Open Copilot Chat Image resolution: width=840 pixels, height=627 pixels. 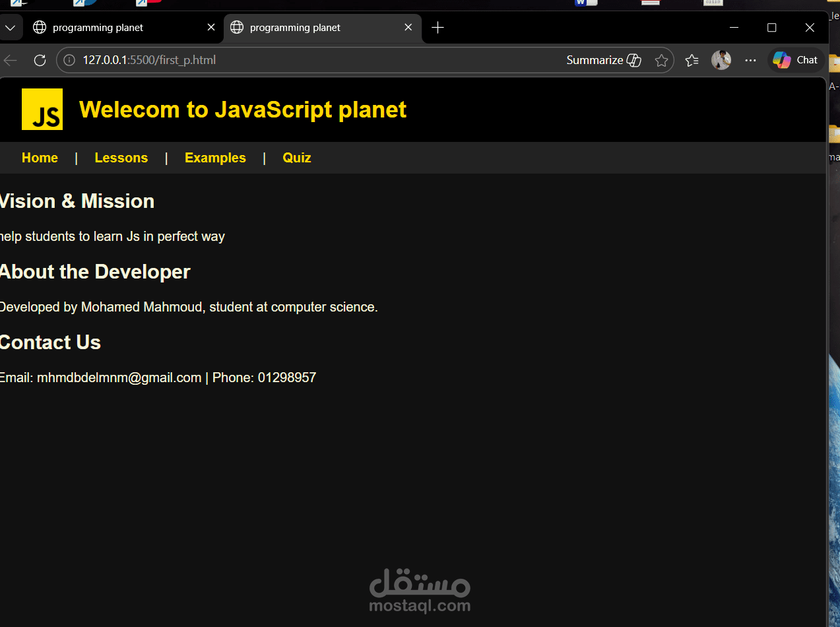point(796,59)
